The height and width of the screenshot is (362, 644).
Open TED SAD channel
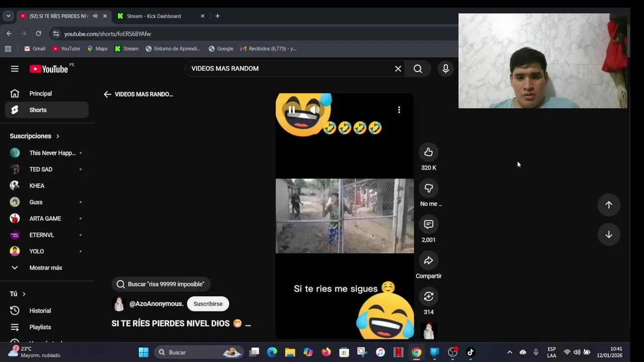47,169
